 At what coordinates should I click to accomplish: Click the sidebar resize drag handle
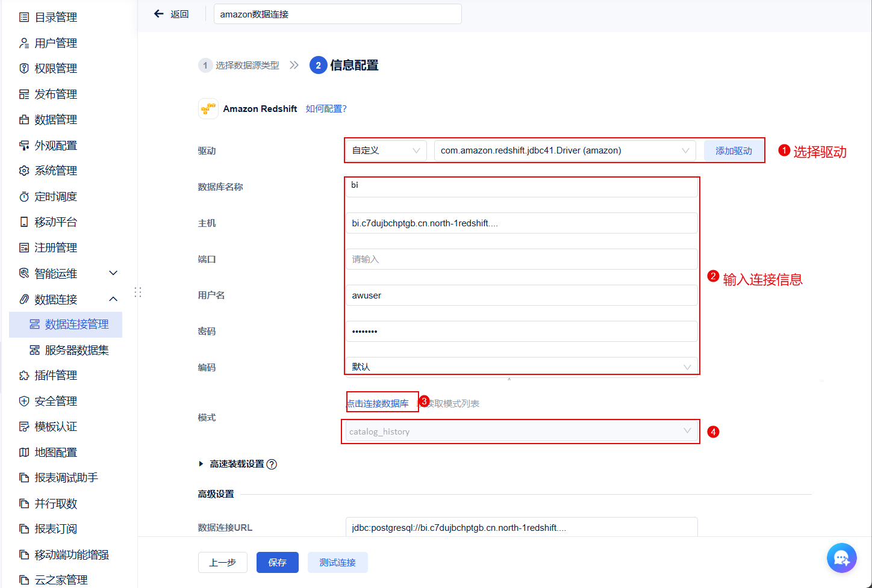point(138,292)
